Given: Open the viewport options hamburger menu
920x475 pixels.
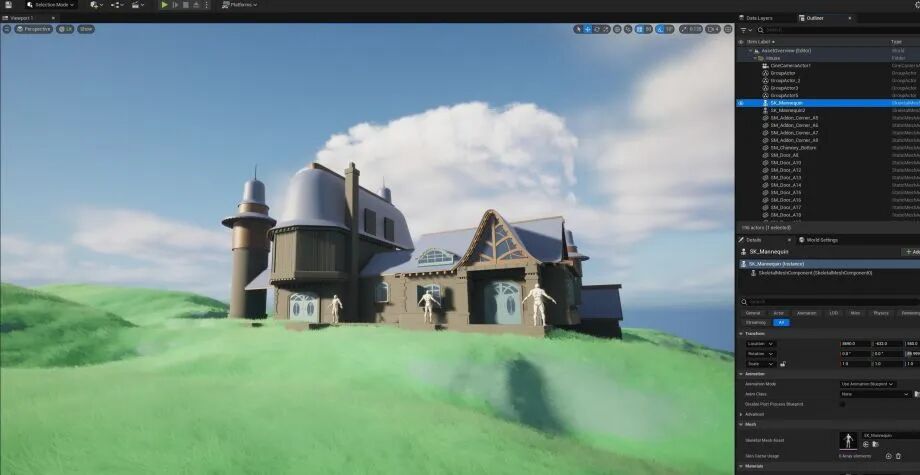Looking at the screenshot, I should 7,29.
